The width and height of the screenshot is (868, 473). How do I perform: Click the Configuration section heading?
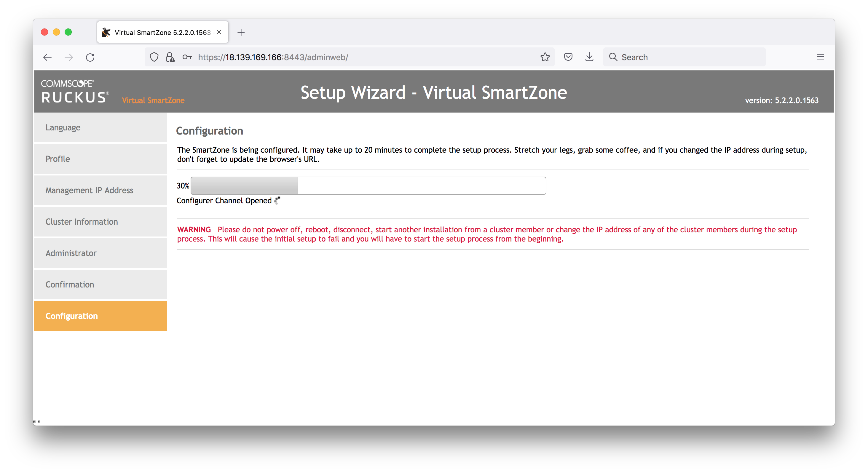[210, 131]
